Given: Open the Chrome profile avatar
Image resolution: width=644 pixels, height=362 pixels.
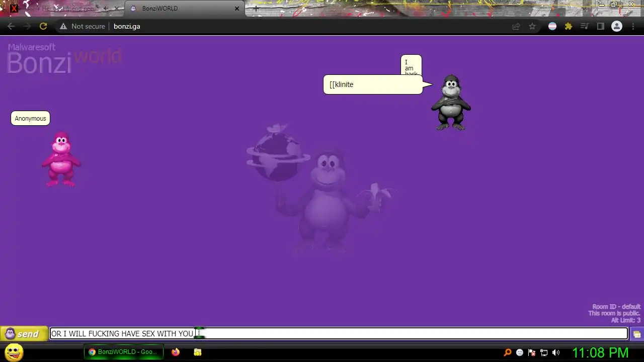Looking at the screenshot, I should point(617,26).
